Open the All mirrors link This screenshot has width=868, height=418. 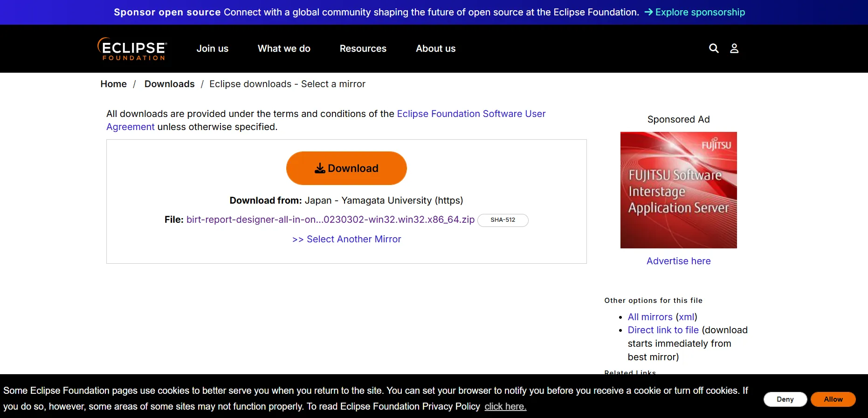650,317
